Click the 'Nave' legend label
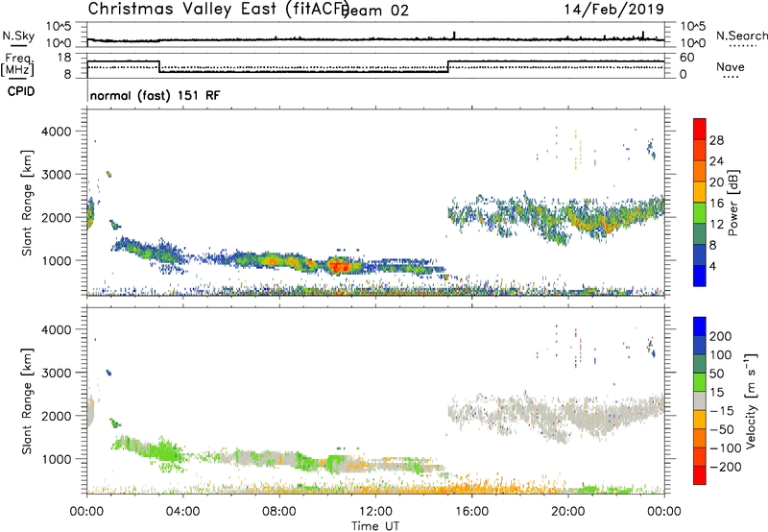This screenshot has height=532, width=768. point(731,67)
